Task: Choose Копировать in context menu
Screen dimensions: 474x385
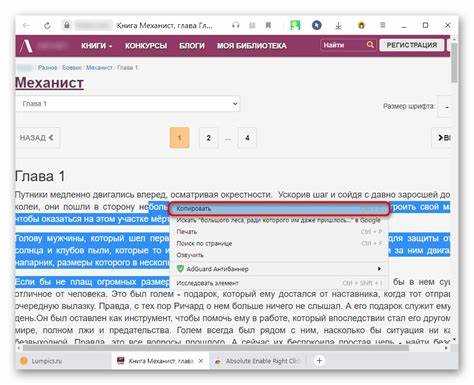Action: (279, 209)
